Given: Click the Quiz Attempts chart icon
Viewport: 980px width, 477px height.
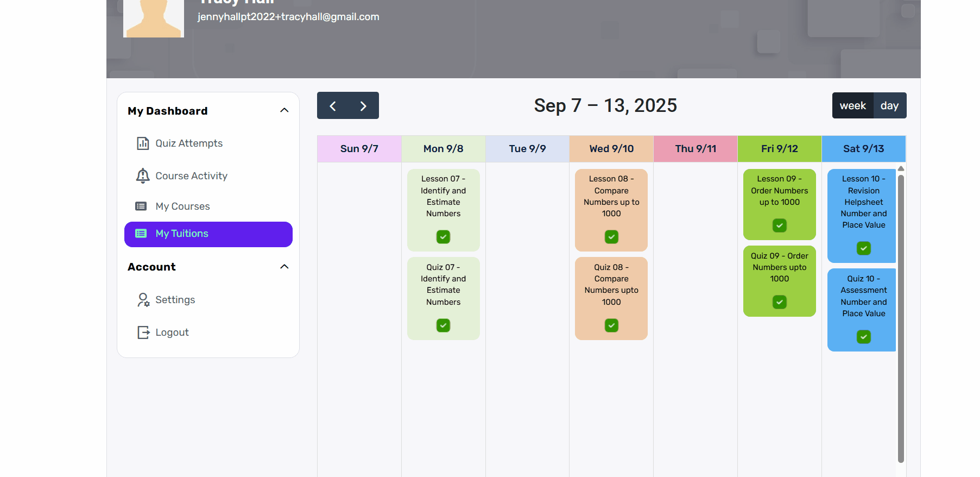Looking at the screenshot, I should [143, 143].
